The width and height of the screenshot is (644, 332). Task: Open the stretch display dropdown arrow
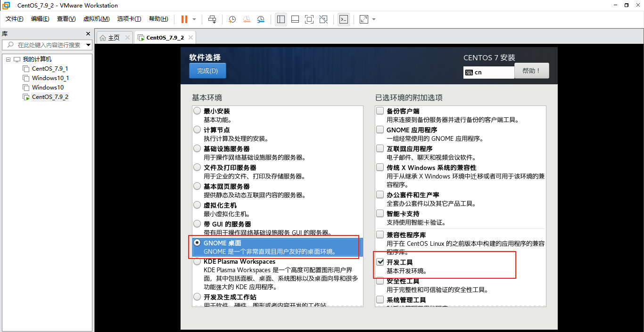pos(374,19)
